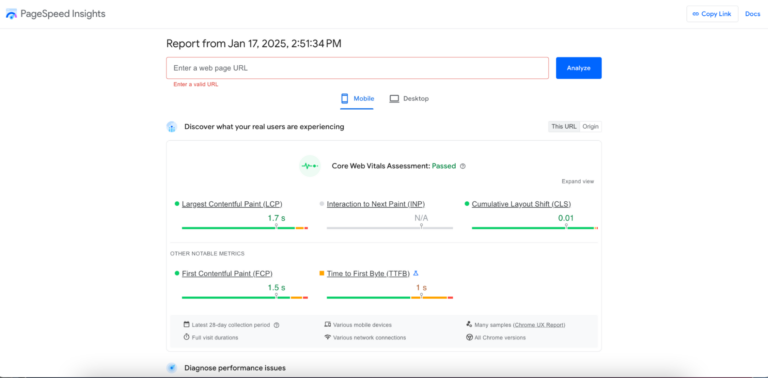Click the Various network connections text

369,337
